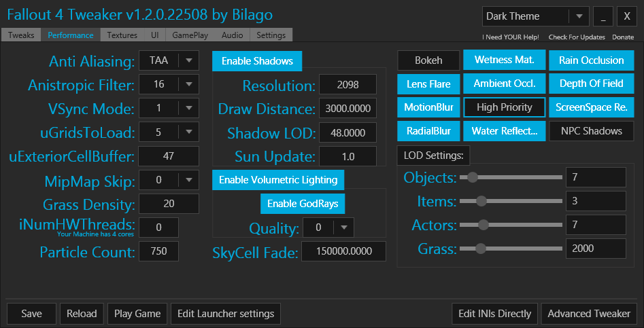Enable NPC Shadows

click(x=591, y=131)
